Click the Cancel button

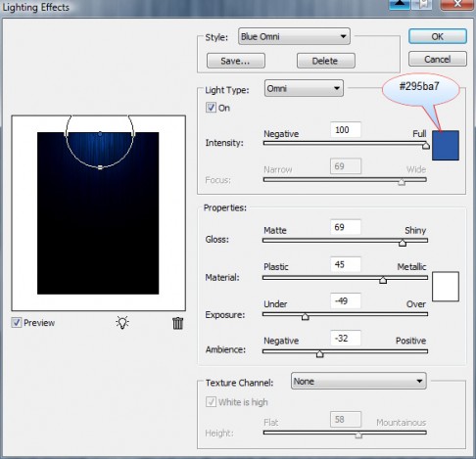(x=438, y=59)
